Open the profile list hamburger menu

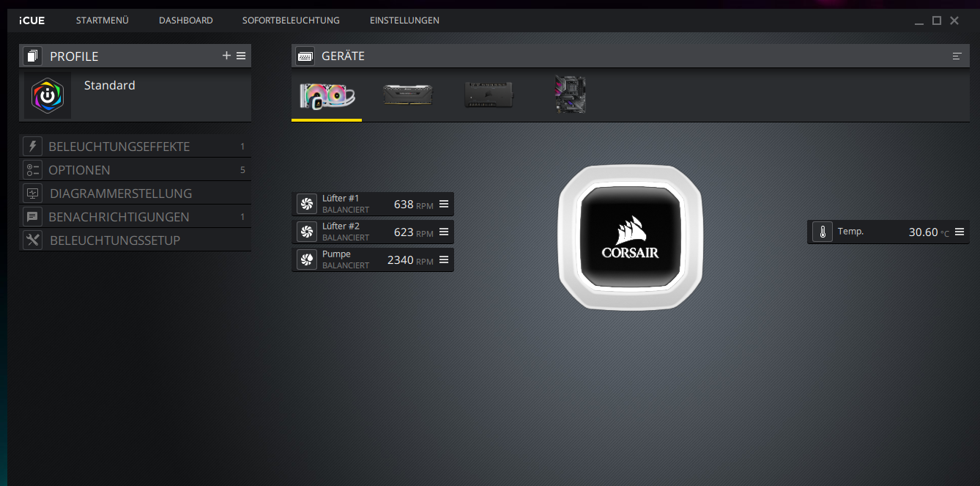[241, 56]
